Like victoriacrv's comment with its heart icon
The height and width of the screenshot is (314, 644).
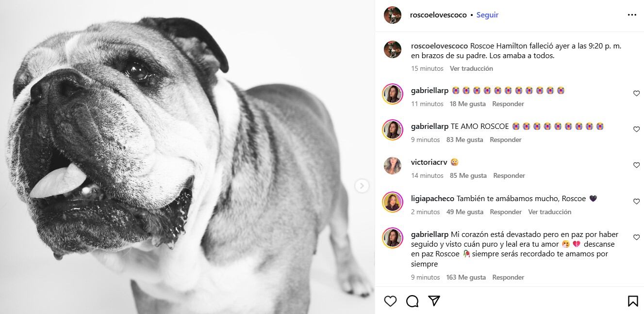[x=636, y=165]
